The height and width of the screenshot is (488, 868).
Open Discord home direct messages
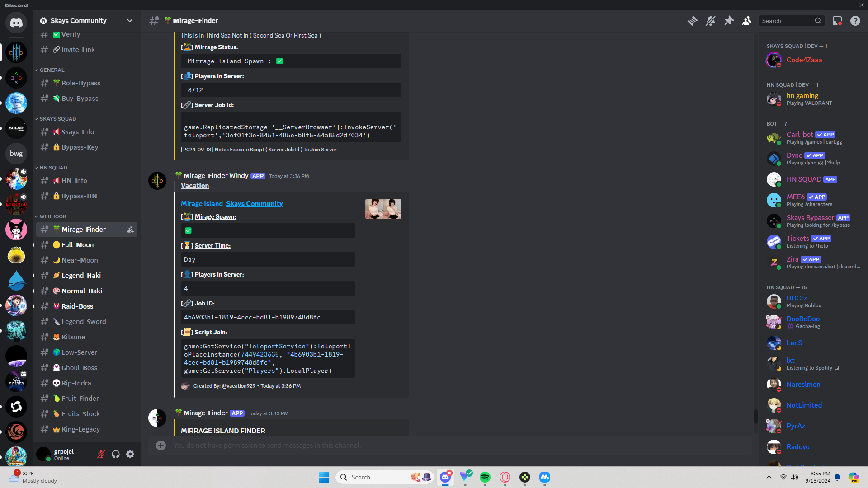16,22
